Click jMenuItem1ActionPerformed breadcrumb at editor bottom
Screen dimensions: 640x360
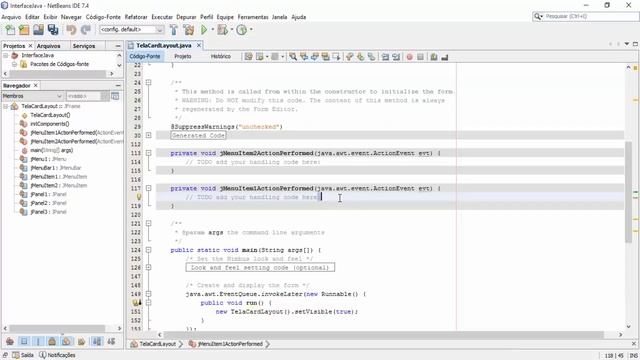pos(230,344)
